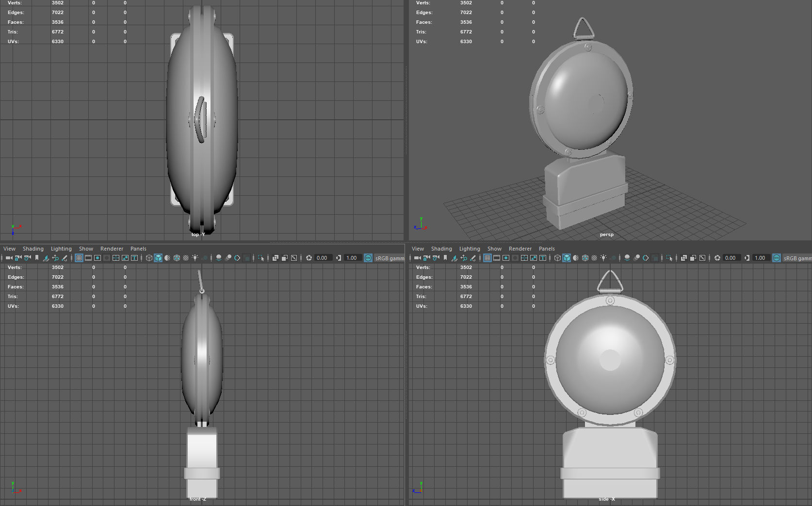Image resolution: width=812 pixels, height=506 pixels.
Task: Open the Panels menu of side-X panel
Action: tap(547, 249)
